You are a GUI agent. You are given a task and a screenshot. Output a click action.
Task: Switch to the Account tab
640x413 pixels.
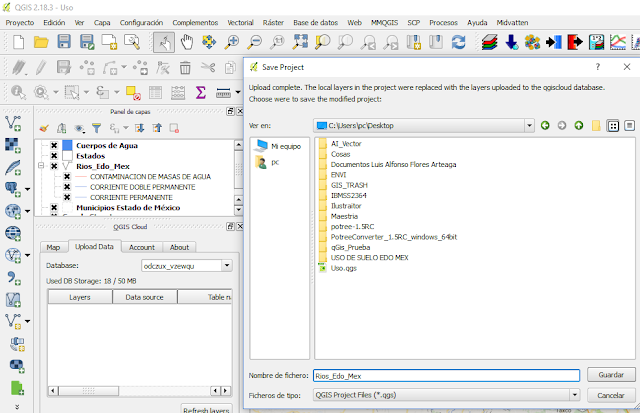pos(142,247)
